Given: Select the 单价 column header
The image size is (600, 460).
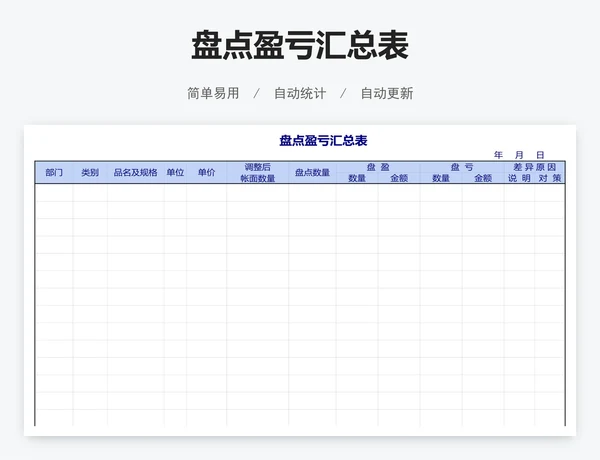Looking at the screenshot, I should click(x=206, y=172).
